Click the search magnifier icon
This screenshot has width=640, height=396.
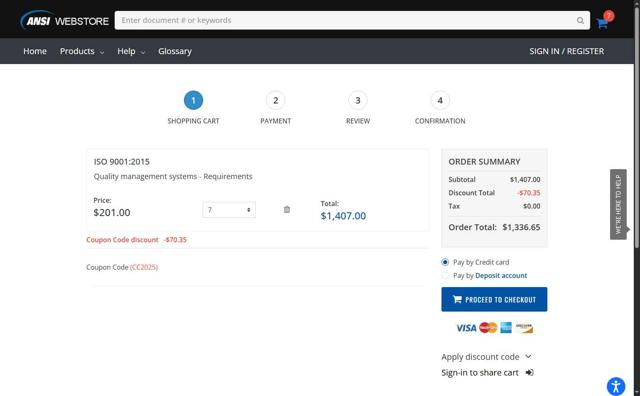tap(580, 20)
